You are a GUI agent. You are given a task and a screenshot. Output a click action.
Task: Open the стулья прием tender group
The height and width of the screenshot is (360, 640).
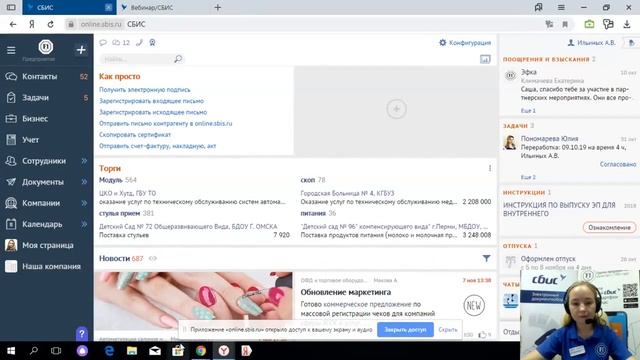(120, 213)
